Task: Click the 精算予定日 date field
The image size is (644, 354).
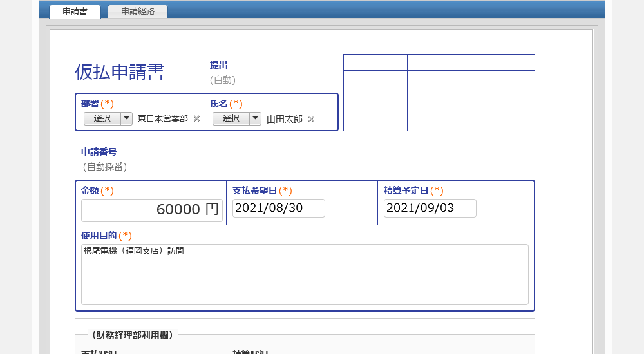Action: click(430, 208)
